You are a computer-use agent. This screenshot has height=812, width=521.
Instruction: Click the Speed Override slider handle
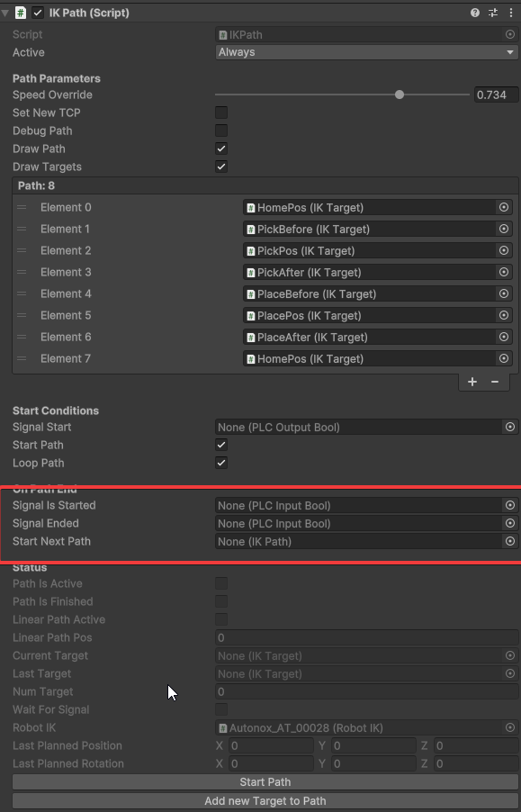pyautogui.click(x=400, y=95)
